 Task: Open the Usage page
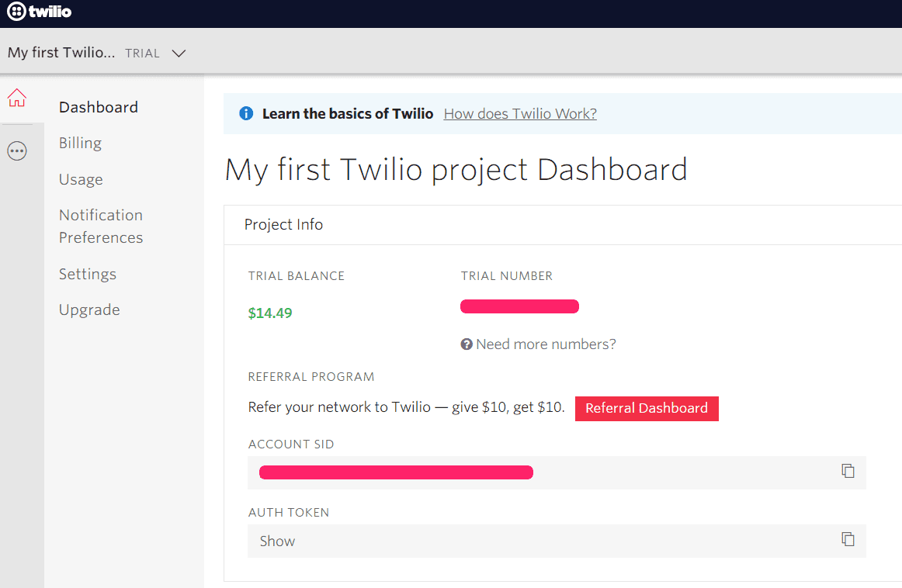[81, 179]
